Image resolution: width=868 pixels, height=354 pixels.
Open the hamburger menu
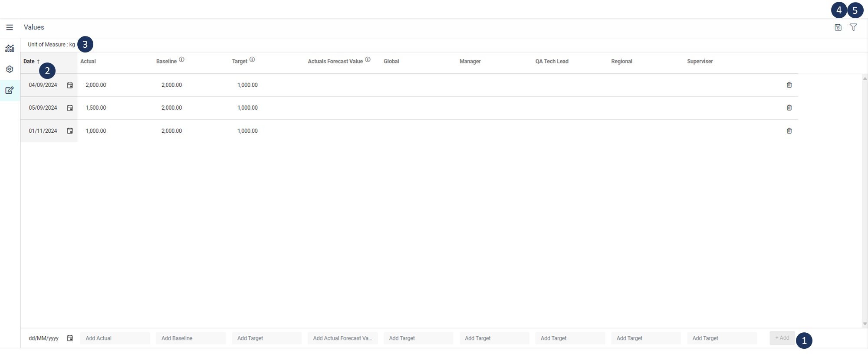pyautogui.click(x=10, y=27)
